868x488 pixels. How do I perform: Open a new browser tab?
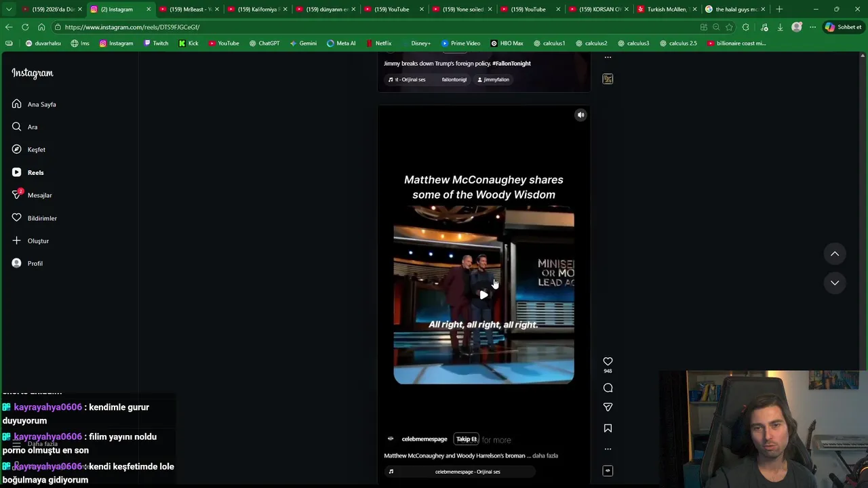point(779,9)
